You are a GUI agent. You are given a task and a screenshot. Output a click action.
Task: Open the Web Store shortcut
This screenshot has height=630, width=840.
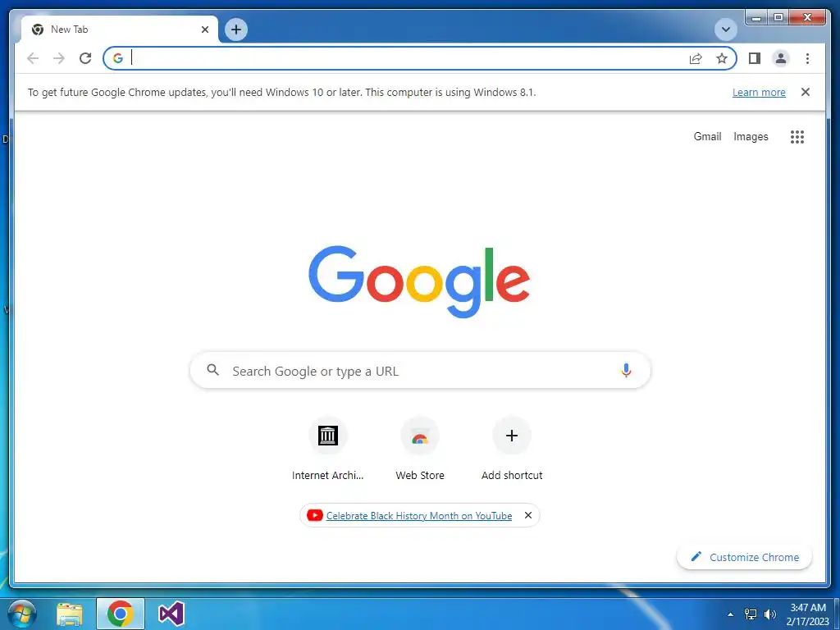coord(420,449)
